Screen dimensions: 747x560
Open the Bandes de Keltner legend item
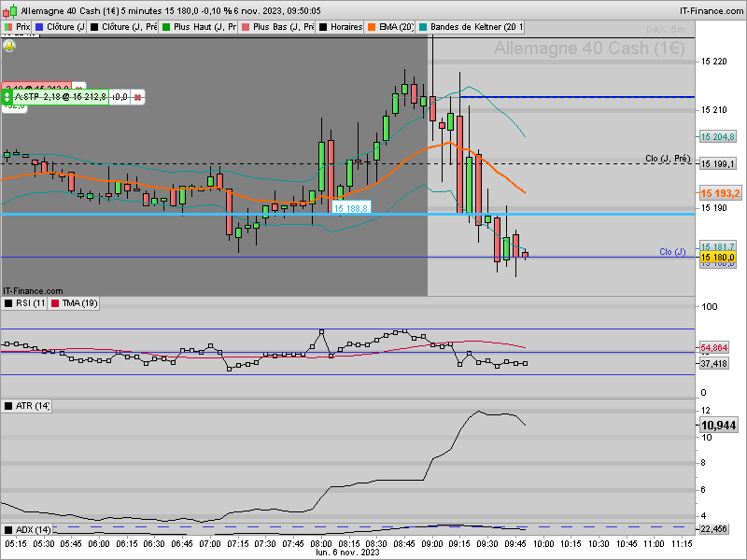pos(471,27)
